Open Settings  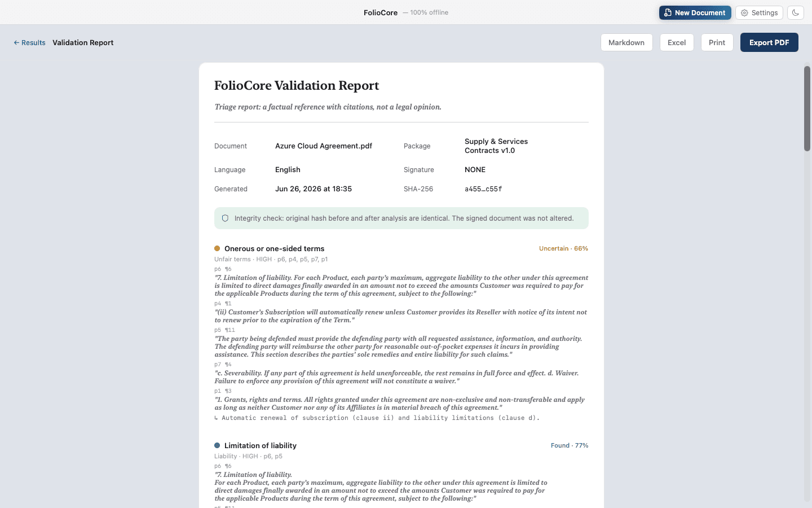point(759,12)
